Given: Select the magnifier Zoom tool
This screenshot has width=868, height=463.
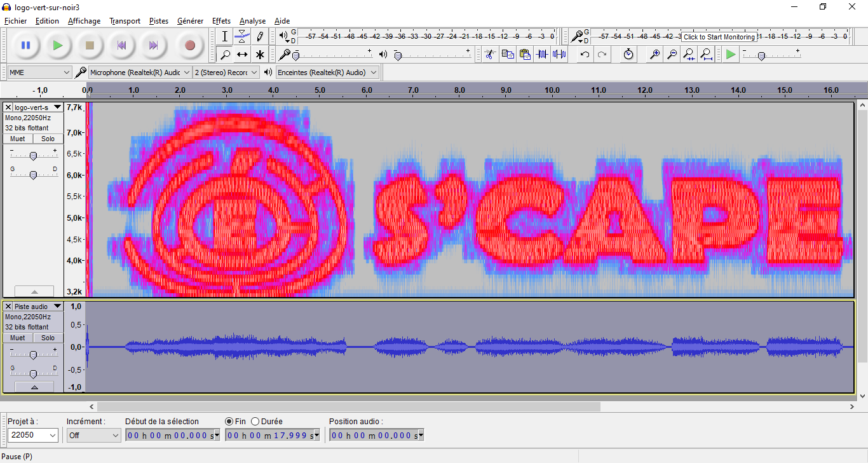Looking at the screenshot, I should point(225,54).
